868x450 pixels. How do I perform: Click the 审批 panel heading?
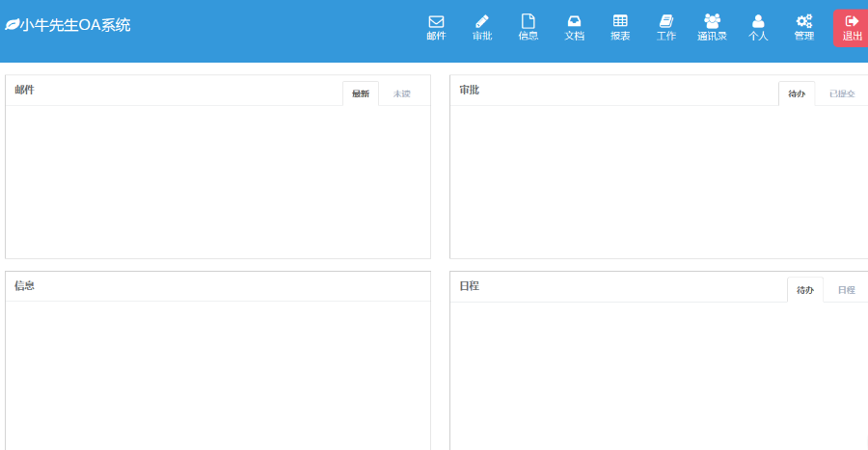[x=470, y=91]
